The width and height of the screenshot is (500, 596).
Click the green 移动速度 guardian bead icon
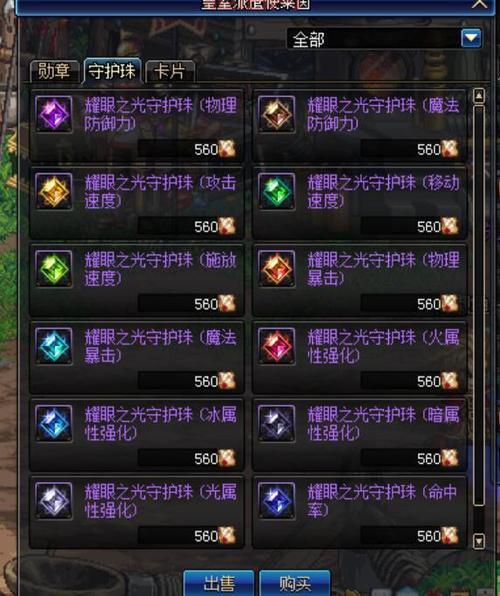click(x=276, y=191)
